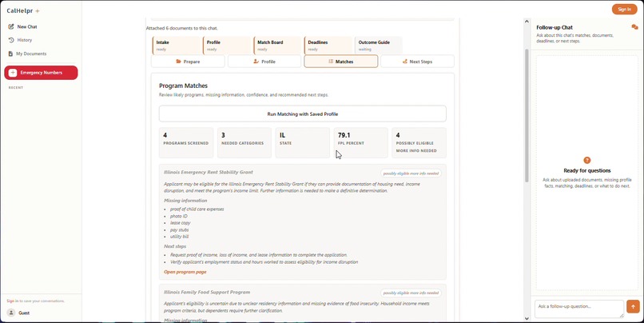Click 'proof of child care expenses' item
This screenshot has width=644, height=323.
click(x=197, y=209)
